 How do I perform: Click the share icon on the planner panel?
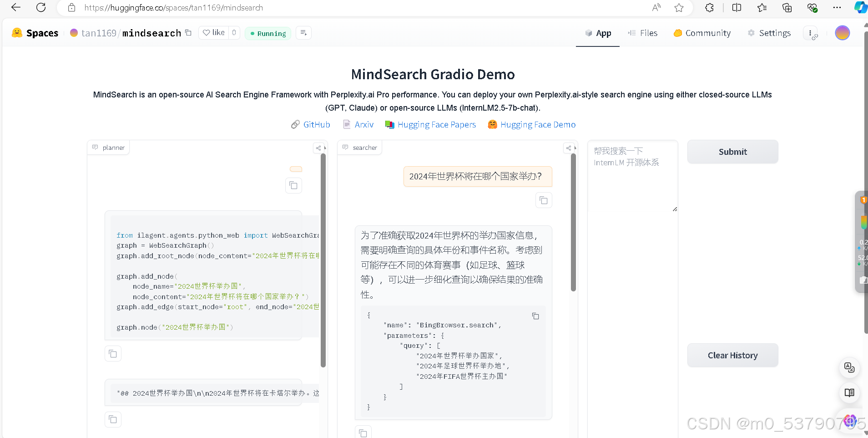coord(318,148)
